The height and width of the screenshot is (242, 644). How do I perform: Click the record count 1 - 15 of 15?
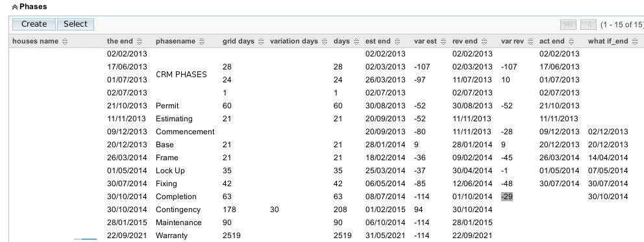click(x=622, y=25)
